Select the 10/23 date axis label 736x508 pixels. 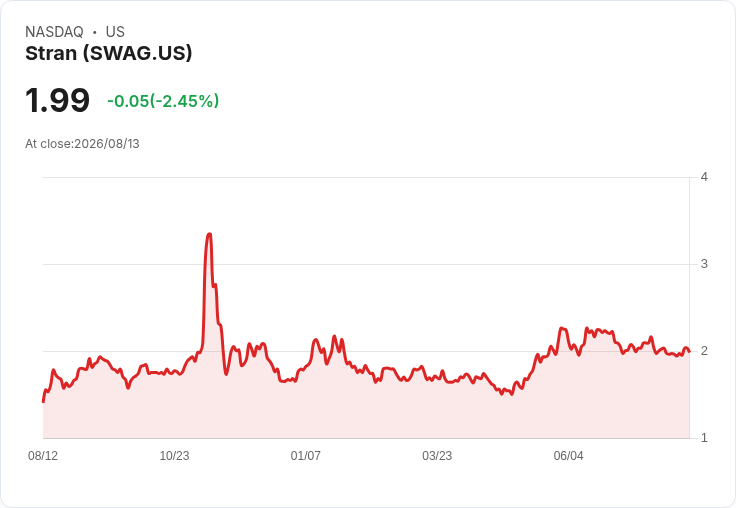174,455
